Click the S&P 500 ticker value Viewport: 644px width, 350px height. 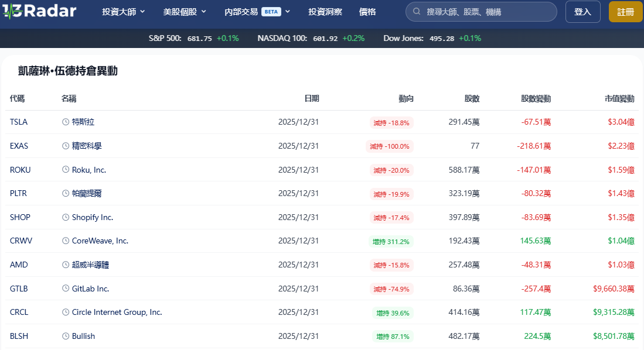(200, 38)
